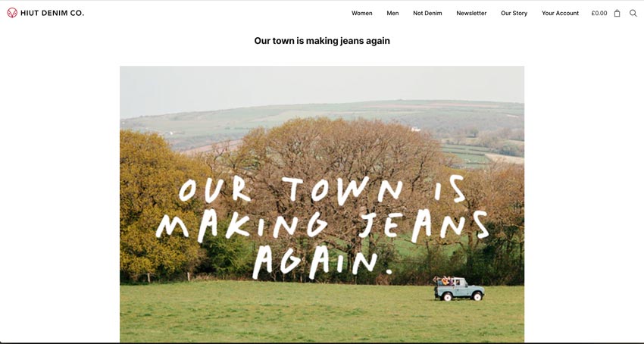Open the Newsletter page
This screenshot has width=644, height=344.
471,13
